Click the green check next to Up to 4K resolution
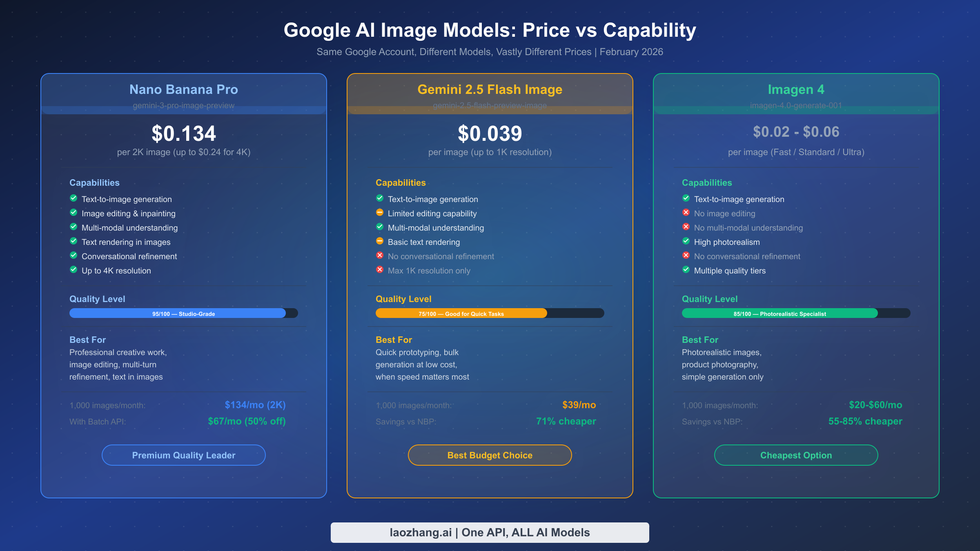 coord(73,270)
